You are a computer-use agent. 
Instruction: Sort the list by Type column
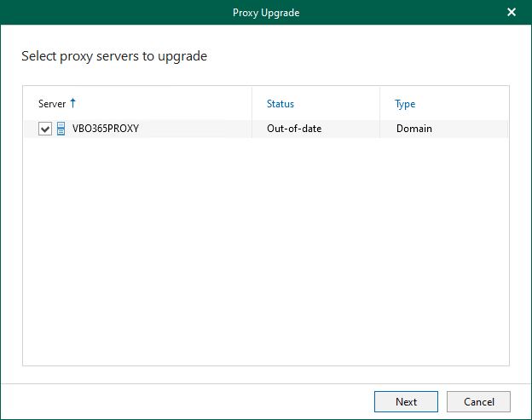click(405, 104)
